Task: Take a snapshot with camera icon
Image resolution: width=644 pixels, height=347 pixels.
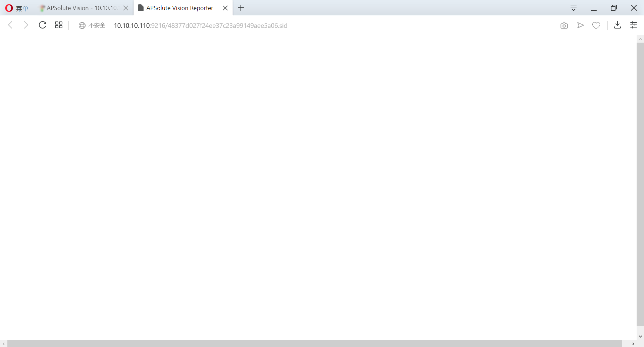Action: coord(564,26)
